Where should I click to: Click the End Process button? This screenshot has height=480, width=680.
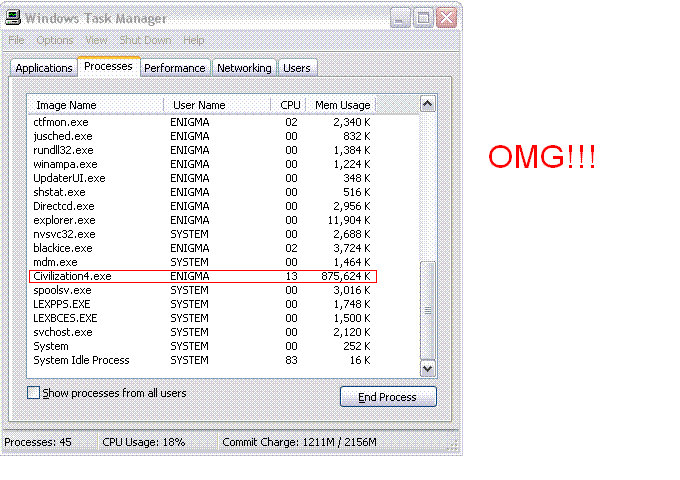tap(388, 397)
